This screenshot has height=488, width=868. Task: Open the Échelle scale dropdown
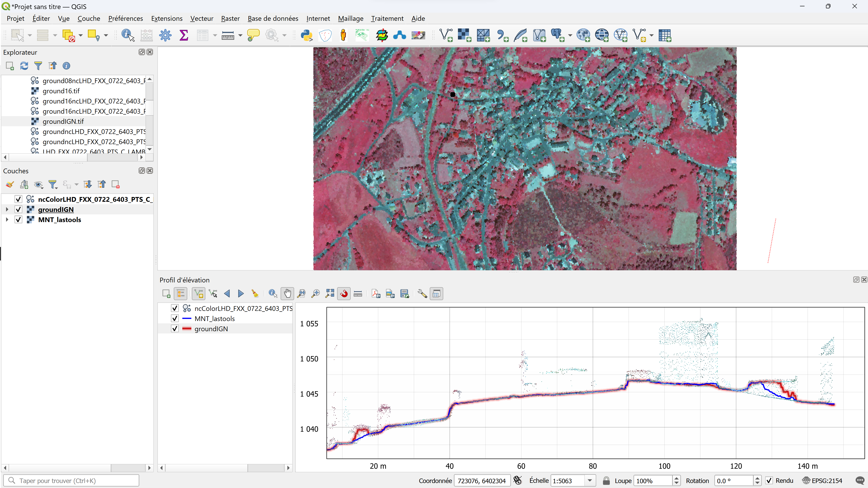[590, 481]
